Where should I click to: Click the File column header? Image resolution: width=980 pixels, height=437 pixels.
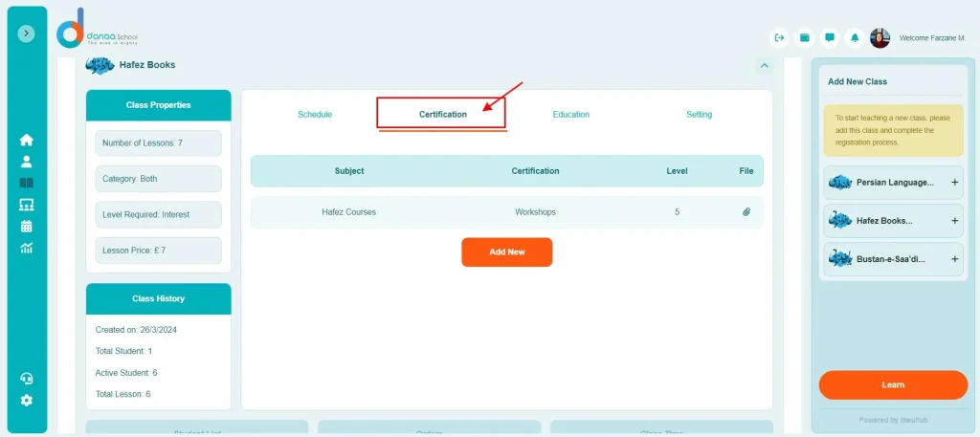pyautogui.click(x=746, y=171)
